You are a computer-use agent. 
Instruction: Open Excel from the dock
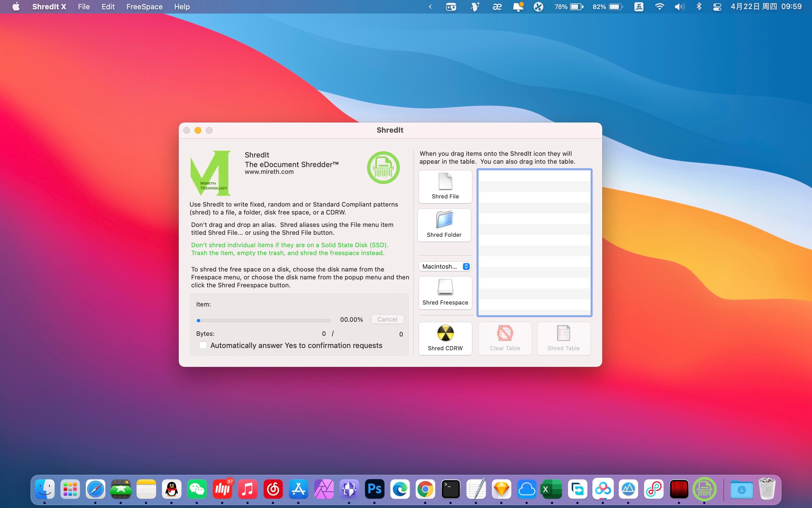pos(552,489)
